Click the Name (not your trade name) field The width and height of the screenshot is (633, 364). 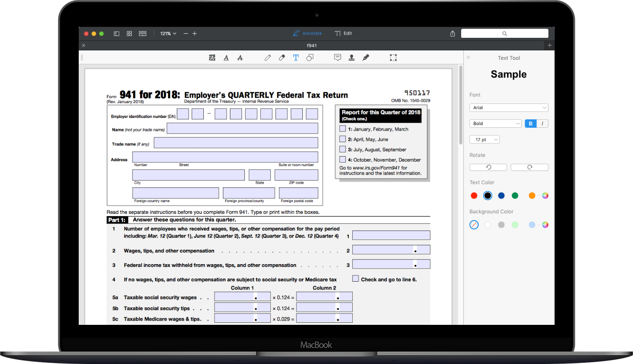coord(242,129)
